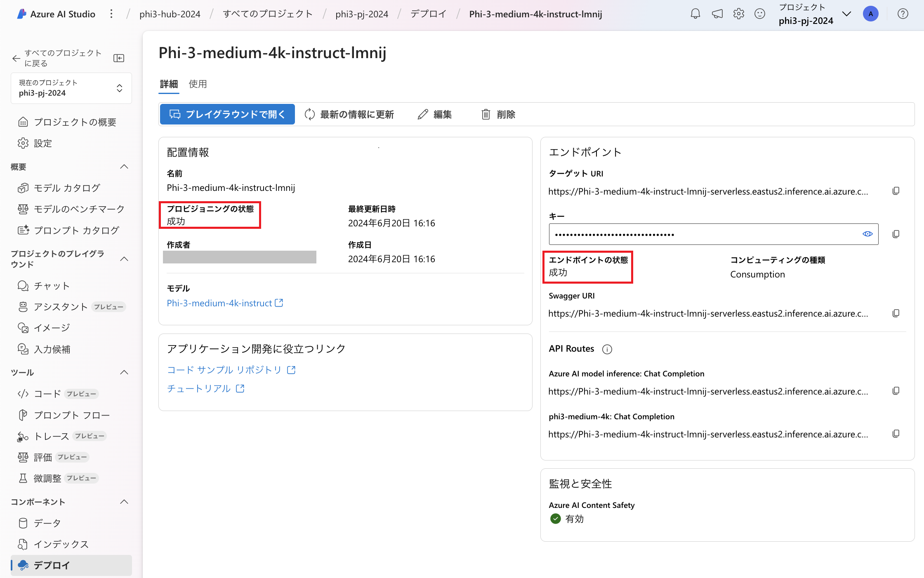This screenshot has height=578, width=924.
Task: Open プロンプト カタログ in the sidebar
Action: [x=71, y=230]
